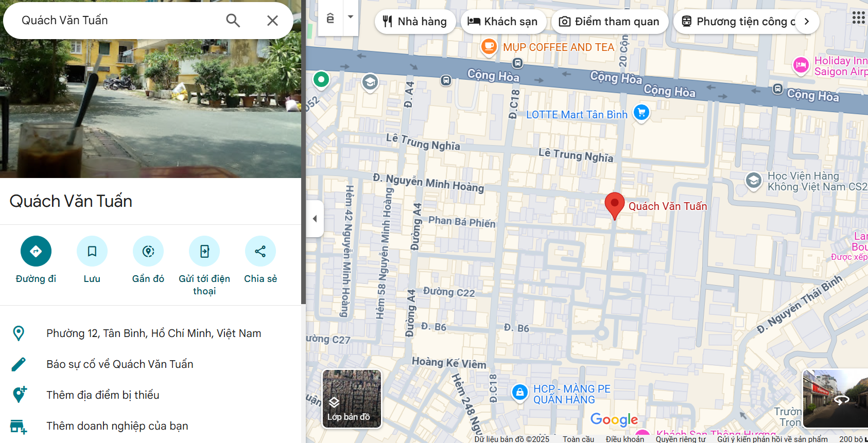Click the Quách Văn Tuấn map label text
This screenshot has height=443, width=868.
(x=668, y=206)
